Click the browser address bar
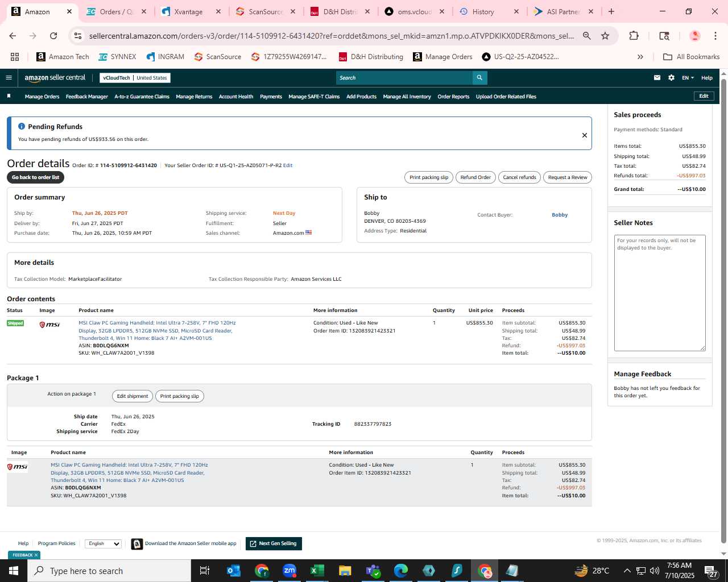Viewport: 728px width, 582px height. (332, 36)
